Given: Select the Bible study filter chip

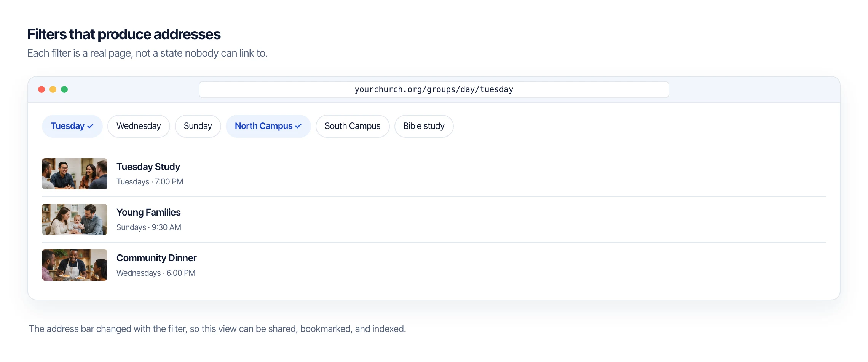Looking at the screenshot, I should coord(424,126).
